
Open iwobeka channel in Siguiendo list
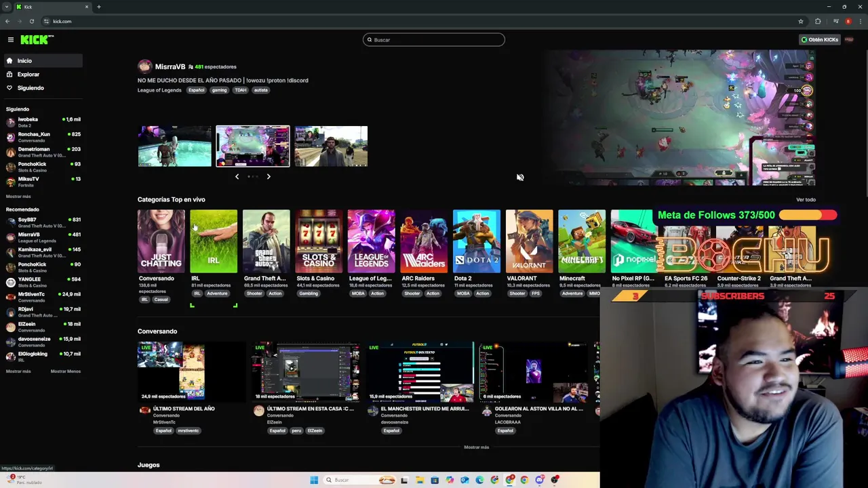tap(42, 122)
